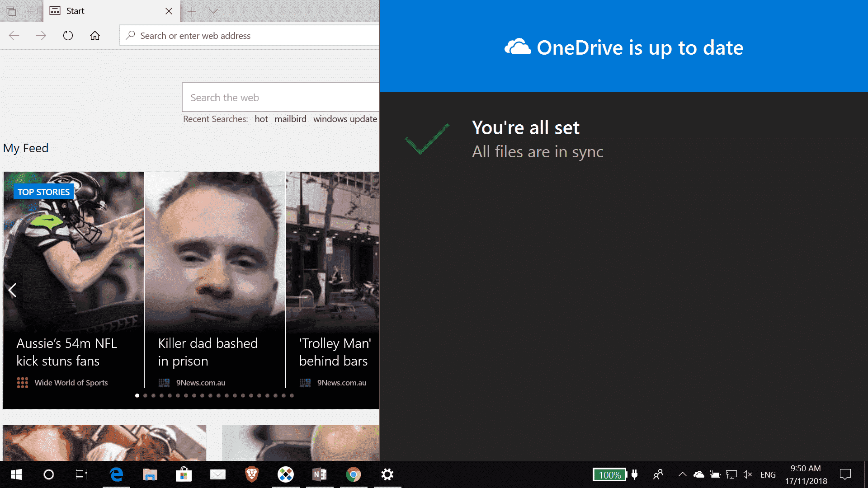868x488 pixels.
Task: Select the last carousel page dot
Action: [292, 395]
